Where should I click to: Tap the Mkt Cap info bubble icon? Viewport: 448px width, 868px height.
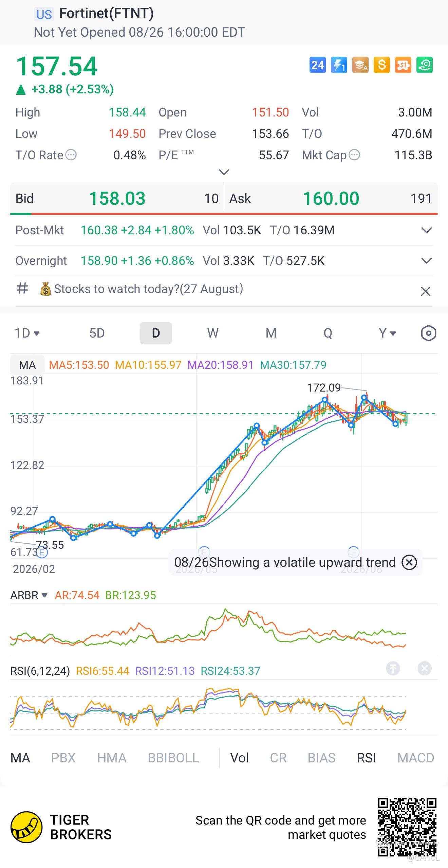354,155
